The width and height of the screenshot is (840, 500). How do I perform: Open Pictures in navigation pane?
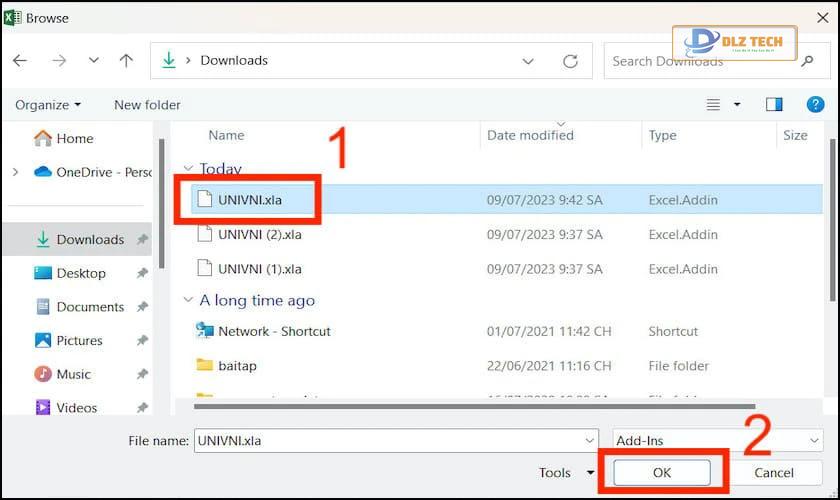pos(69,340)
